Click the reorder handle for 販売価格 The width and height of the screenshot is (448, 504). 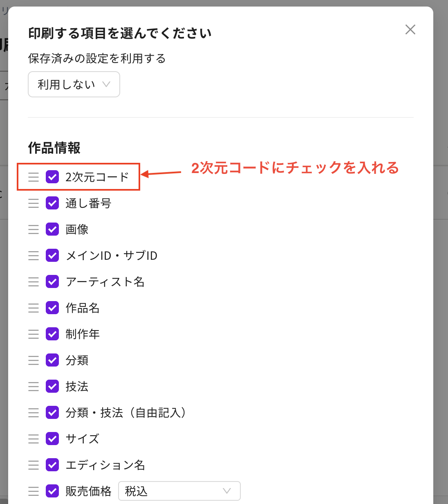pos(33,491)
